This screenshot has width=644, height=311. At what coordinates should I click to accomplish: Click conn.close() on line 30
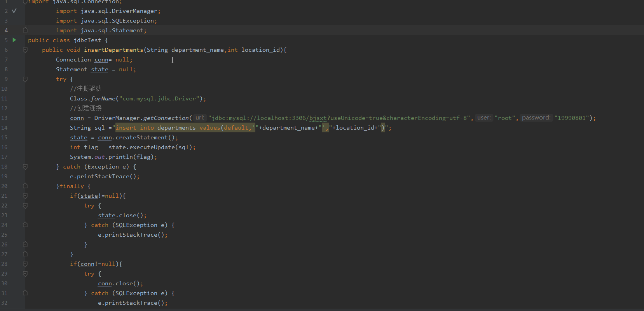120,283
